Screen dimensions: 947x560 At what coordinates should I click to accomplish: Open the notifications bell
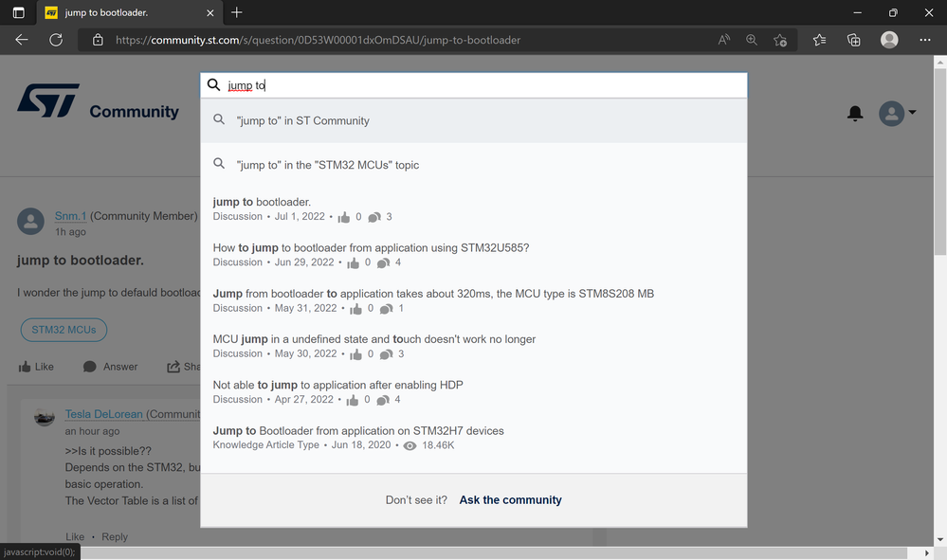coord(855,114)
